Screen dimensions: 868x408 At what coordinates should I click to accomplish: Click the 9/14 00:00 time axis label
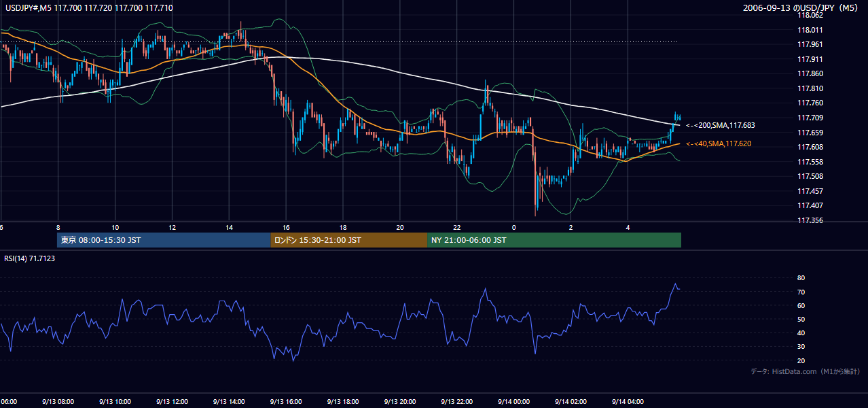tap(514, 401)
